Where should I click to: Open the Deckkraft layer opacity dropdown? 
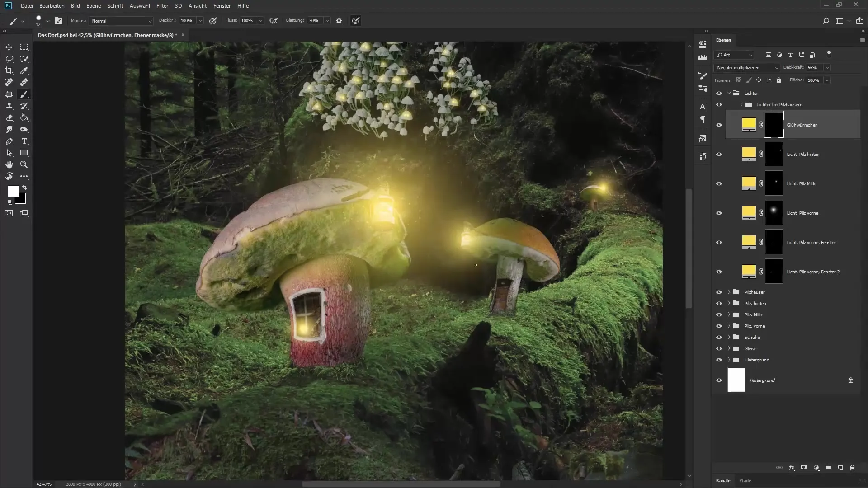point(827,68)
